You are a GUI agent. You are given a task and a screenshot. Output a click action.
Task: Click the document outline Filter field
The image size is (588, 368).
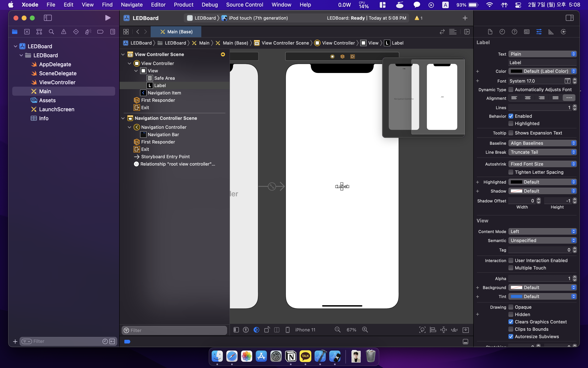click(x=174, y=330)
